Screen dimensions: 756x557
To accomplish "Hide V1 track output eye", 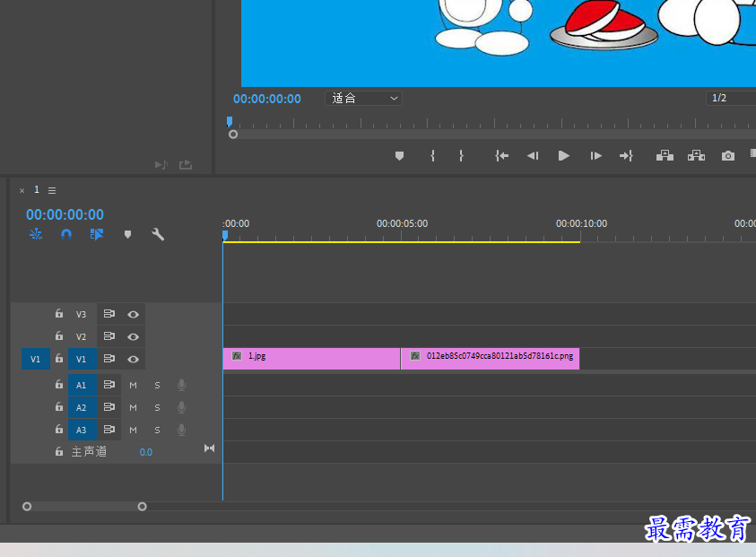I will pos(133,360).
